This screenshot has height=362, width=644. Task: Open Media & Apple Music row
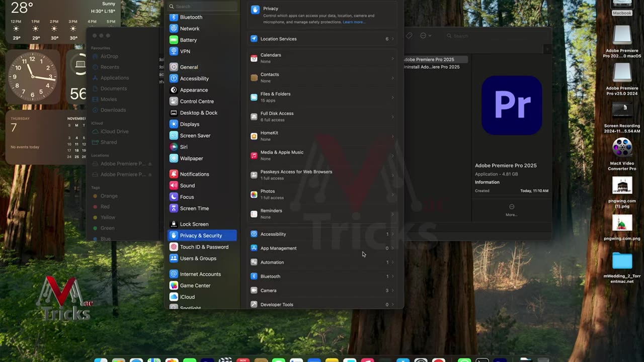coord(322,155)
